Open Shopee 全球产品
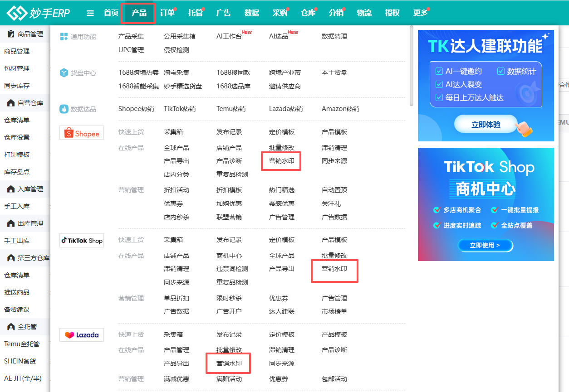 pyautogui.click(x=177, y=148)
